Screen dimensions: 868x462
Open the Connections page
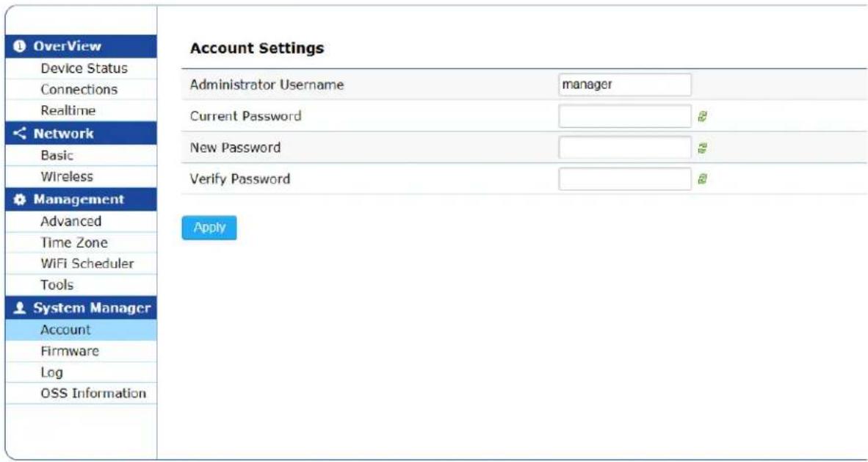click(x=81, y=89)
